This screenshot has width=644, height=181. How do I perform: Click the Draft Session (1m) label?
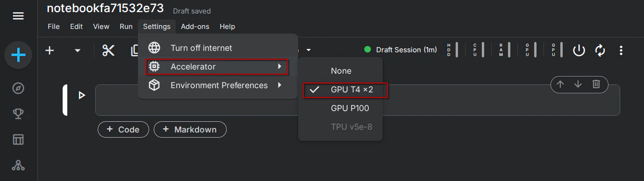tap(407, 50)
